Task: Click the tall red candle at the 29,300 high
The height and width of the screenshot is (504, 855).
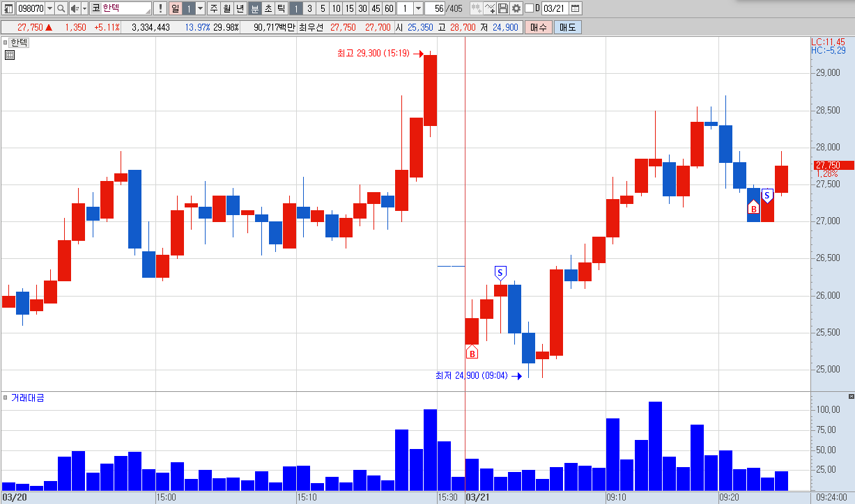Action: click(430, 90)
